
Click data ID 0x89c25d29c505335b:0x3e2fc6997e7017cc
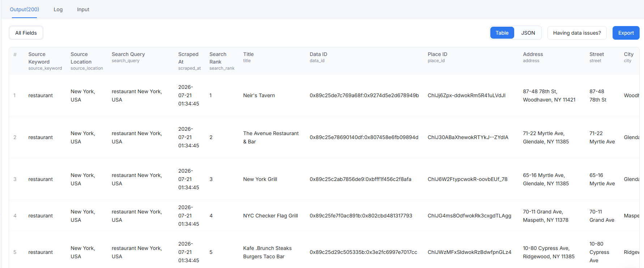click(363, 252)
